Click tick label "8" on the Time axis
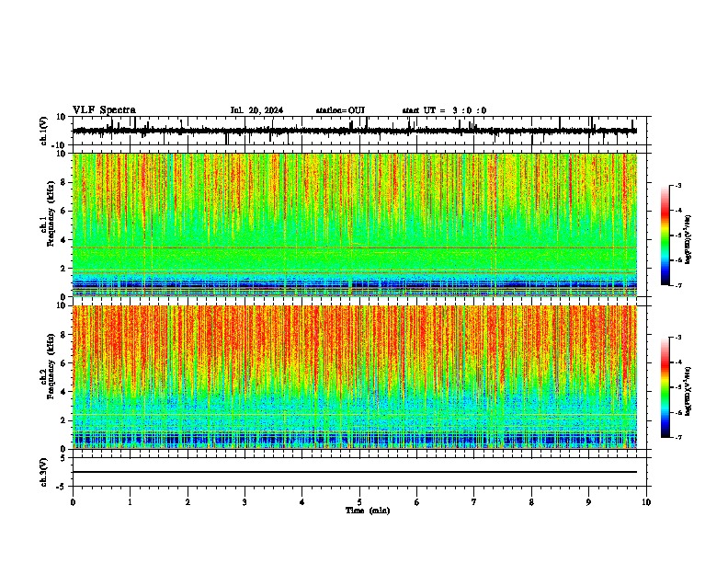The height and width of the screenshot is (563, 728). click(531, 502)
